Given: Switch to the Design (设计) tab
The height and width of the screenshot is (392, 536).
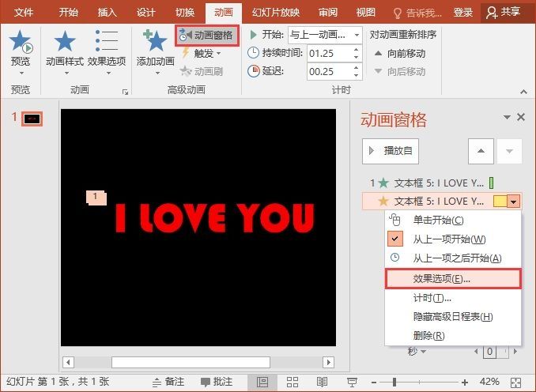Looking at the screenshot, I should pyautogui.click(x=146, y=13).
